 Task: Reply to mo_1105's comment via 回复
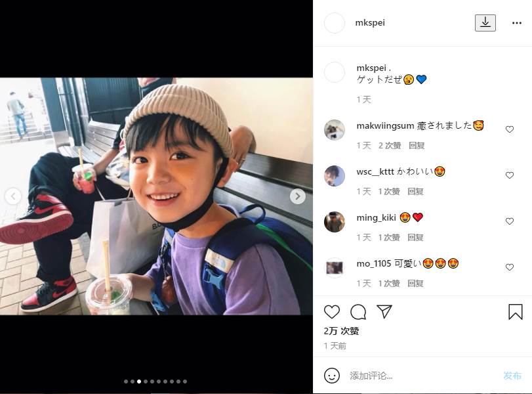[415, 283]
